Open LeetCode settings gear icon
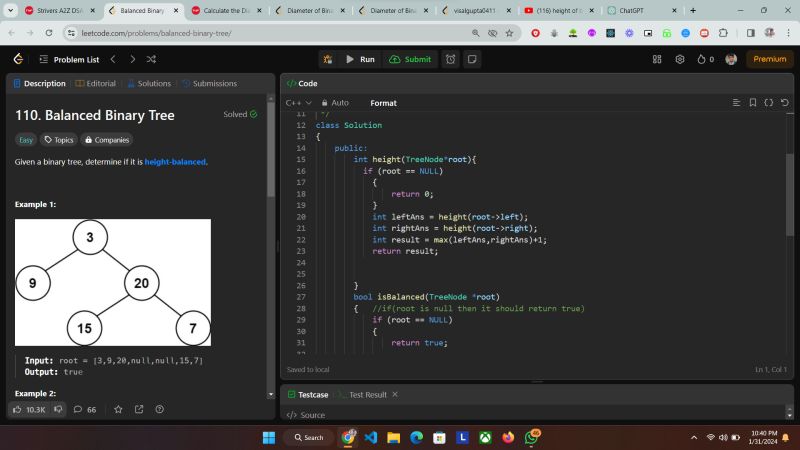The width and height of the screenshot is (800, 450). point(680,59)
